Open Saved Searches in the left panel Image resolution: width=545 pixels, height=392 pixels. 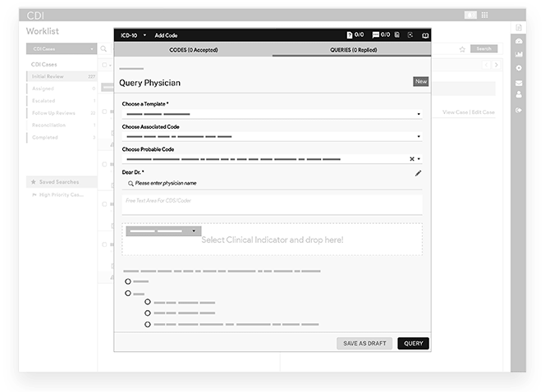[x=62, y=182]
